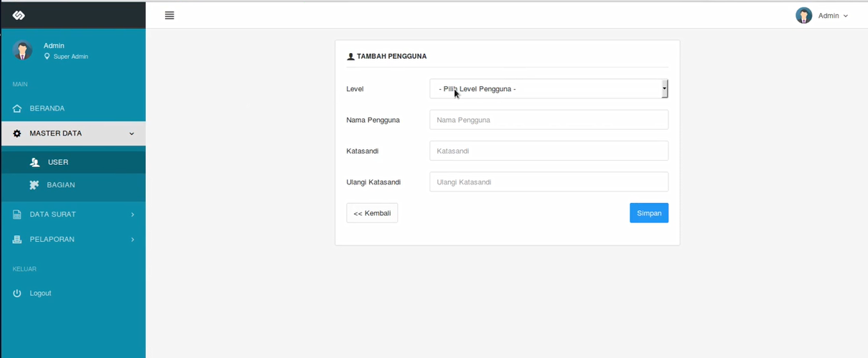This screenshot has height=358, width=868.
Task: Open the Pilih Level Pengguna dropdown
Action: 549,89
